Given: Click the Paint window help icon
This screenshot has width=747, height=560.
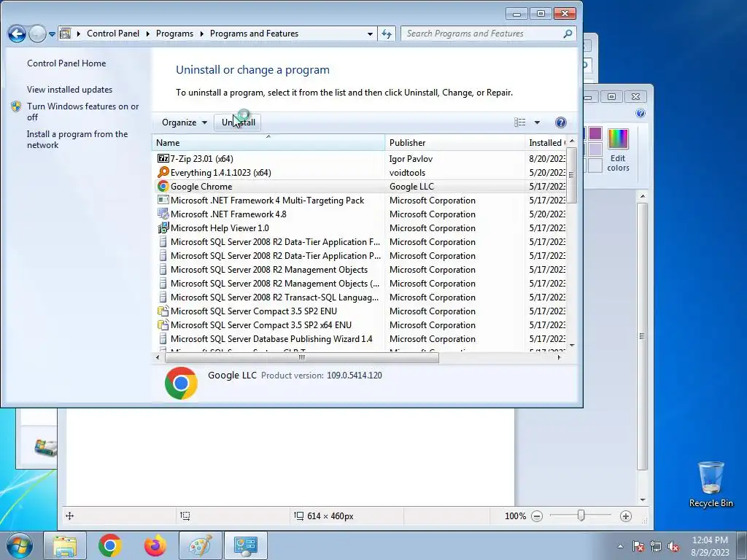Looking at the screenshot, I should pyautogui.click(x=640, y=113).
